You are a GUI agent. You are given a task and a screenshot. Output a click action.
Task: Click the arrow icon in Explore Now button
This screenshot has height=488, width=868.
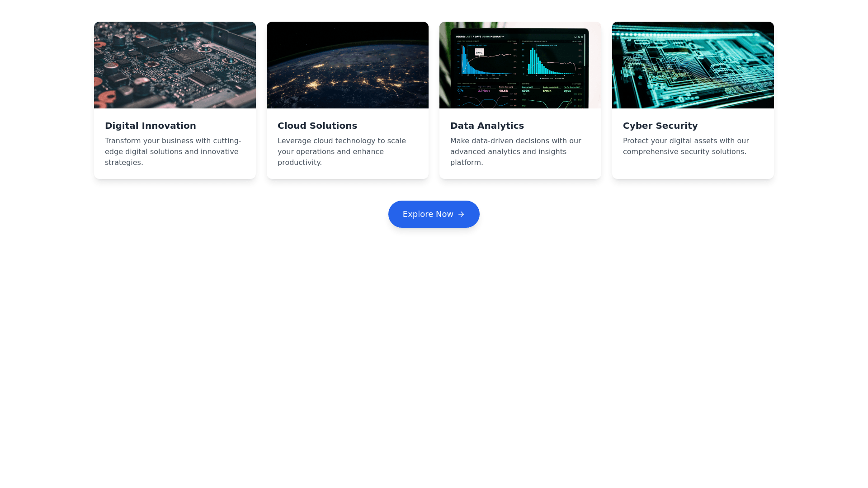461,214
